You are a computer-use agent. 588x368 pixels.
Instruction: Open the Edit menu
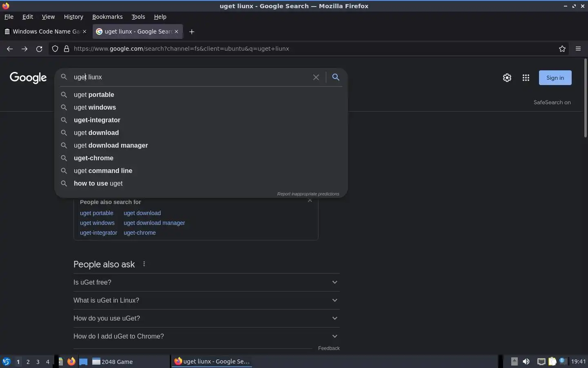click(28, 17)
